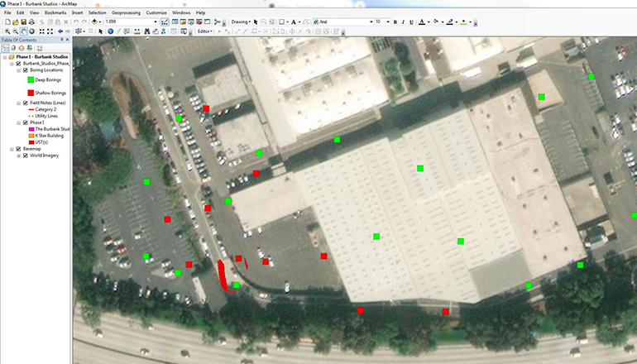
Task: Click List By Visibility icon
Action: point(22,48)
